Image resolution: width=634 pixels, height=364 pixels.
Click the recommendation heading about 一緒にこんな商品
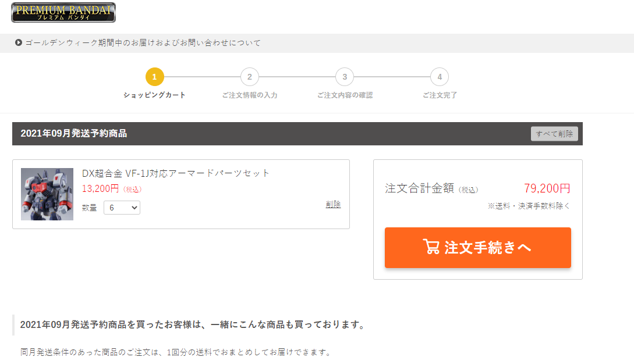[193, 325]
